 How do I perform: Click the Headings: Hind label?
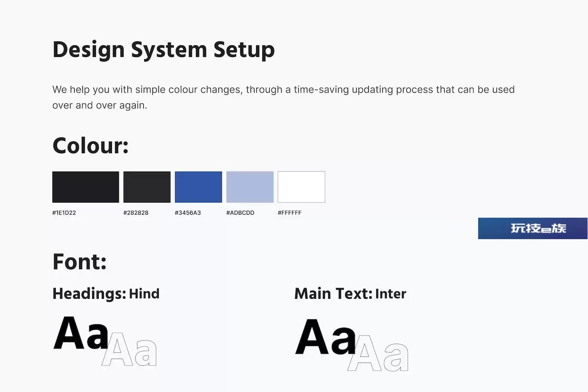click(x=106, y=294)
